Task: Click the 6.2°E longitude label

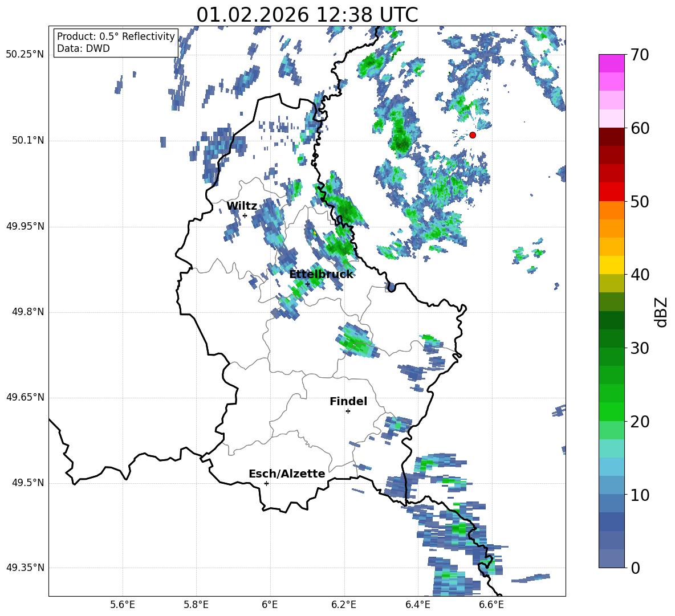Action: pyautogui.click(x=344, y=605)
